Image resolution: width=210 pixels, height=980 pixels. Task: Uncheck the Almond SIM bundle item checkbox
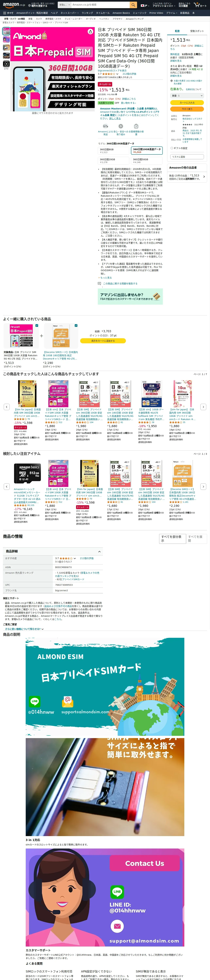point(37,326)
